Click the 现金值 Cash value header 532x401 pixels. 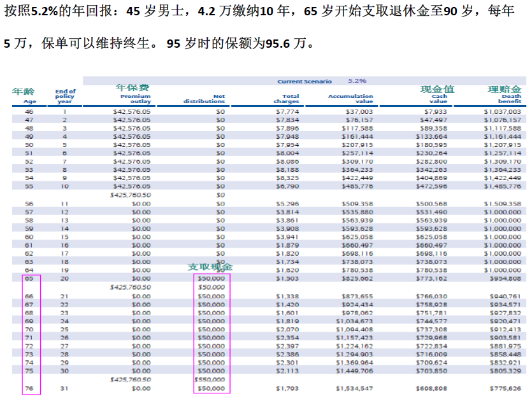click(x=437, y=94)
